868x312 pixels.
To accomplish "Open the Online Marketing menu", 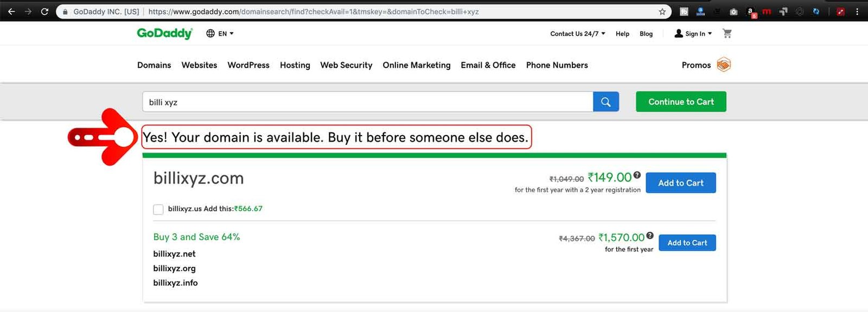I will click(417, 65).
